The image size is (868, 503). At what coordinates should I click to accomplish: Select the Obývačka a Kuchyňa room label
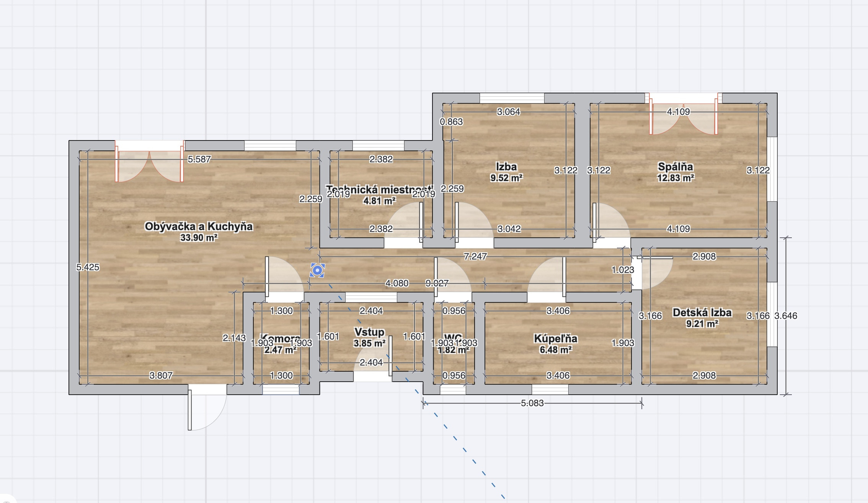click(x=199, y=226)
